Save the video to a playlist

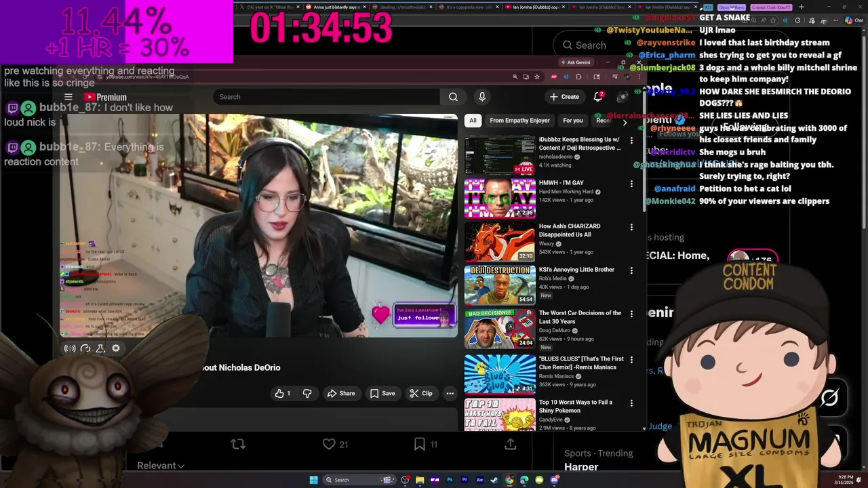pos(382,393)
